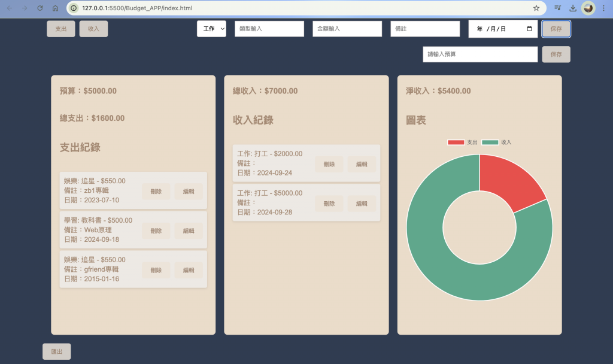Open the browser home page icon

(55, 8)
